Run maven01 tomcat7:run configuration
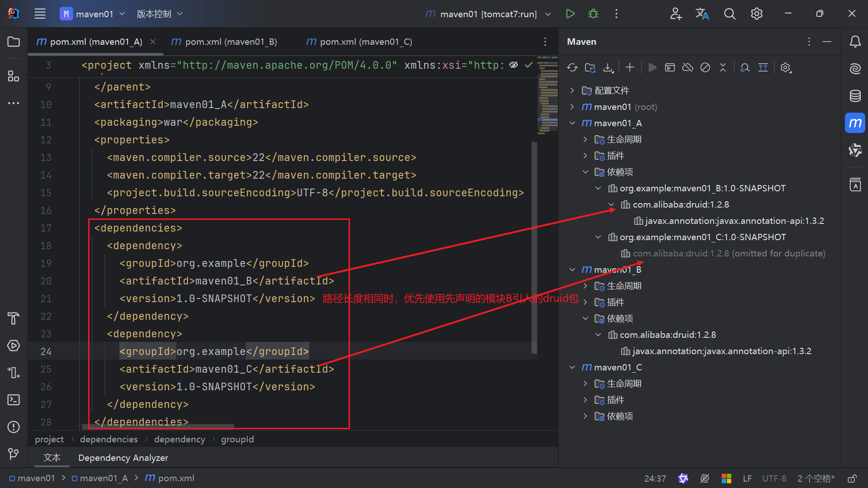Screen dimensions: 868x488 click(570, 14)
